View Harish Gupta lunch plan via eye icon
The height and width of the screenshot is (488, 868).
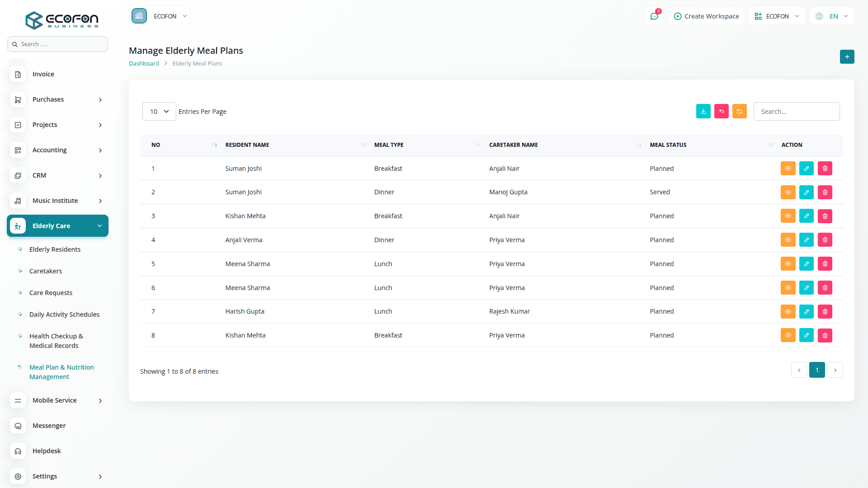click(x=788, y=311)
